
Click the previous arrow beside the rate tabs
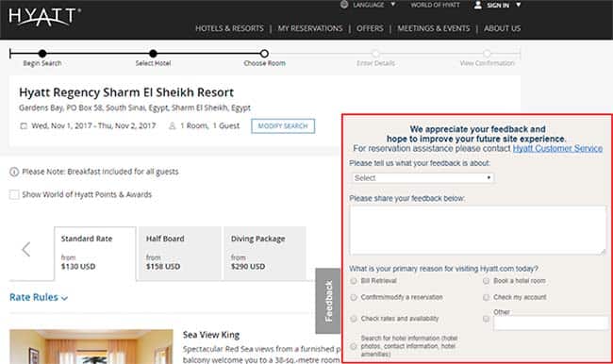[26, 249]
